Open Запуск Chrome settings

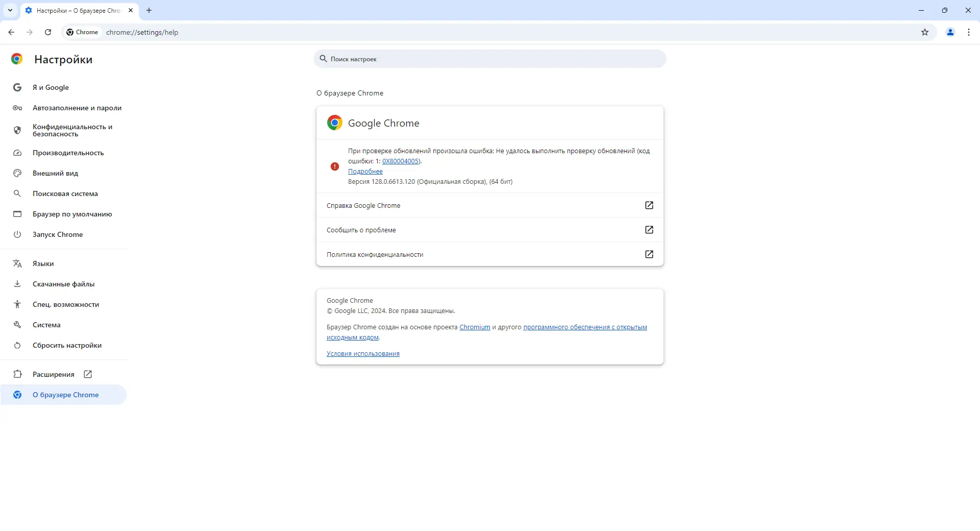(x=64, y=234)
